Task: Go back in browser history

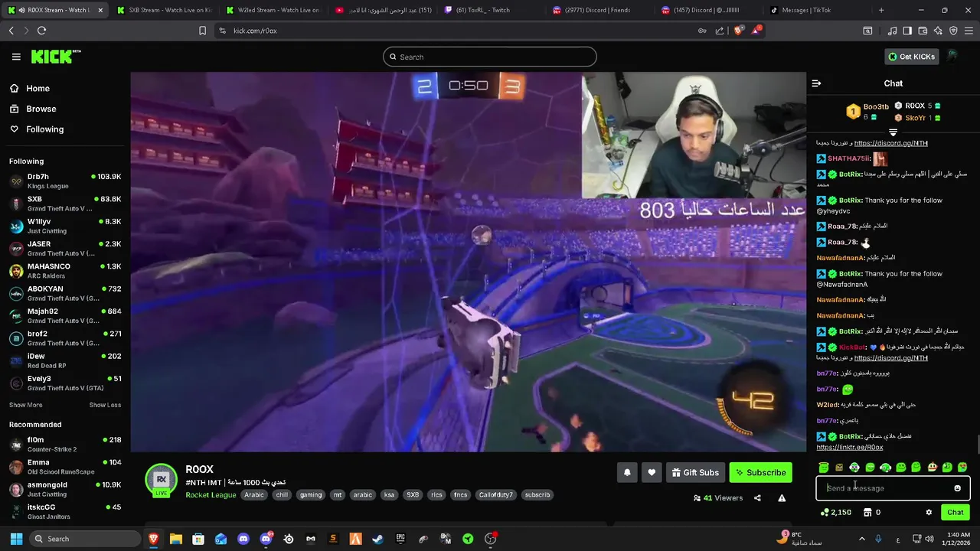Action: [x=11, y=31]
